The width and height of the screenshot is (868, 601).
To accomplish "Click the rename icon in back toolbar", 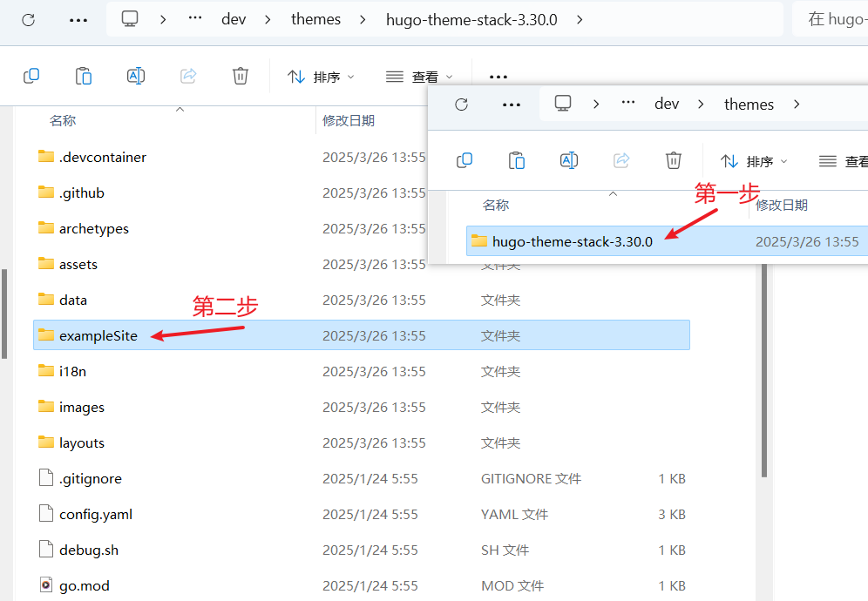I will click(x=136, y=76).
